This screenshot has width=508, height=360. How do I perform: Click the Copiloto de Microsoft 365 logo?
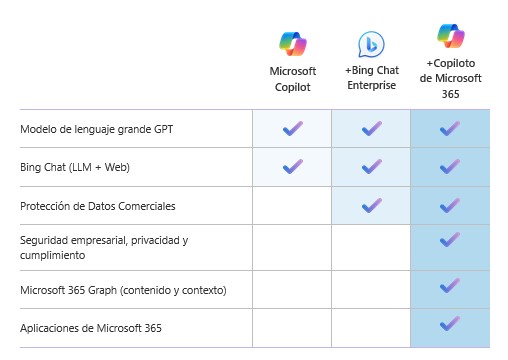click(x=451, y=36)
